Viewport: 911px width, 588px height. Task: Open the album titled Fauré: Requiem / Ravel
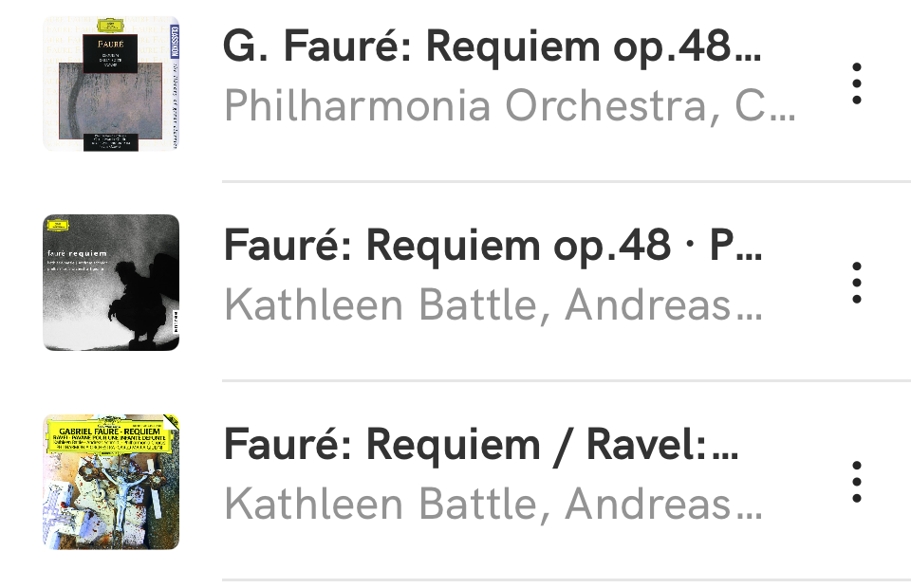tap(480, 446)
